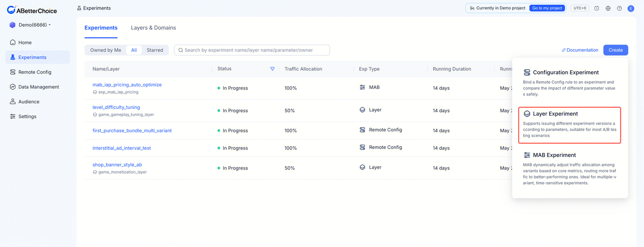
Task: Open first_purchase_bundle_multi_variant experiment
Action: [x=132, y=131]
